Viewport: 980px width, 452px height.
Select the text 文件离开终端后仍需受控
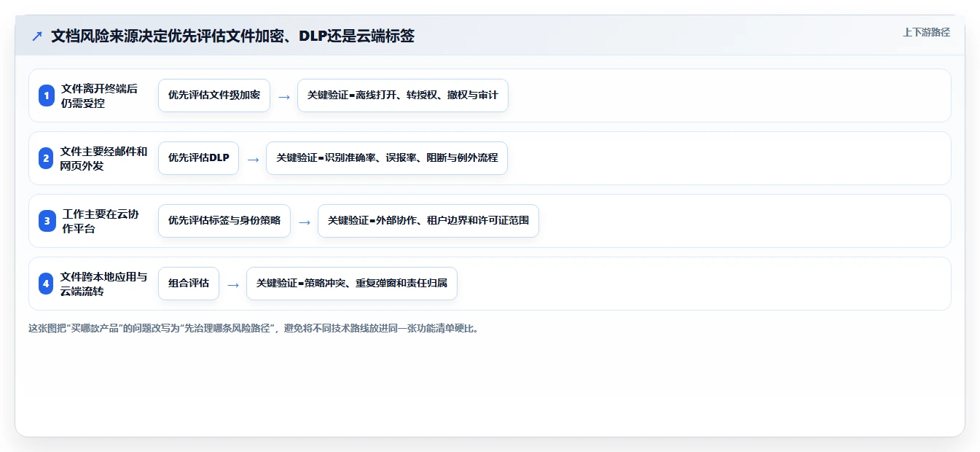[99, 96]
